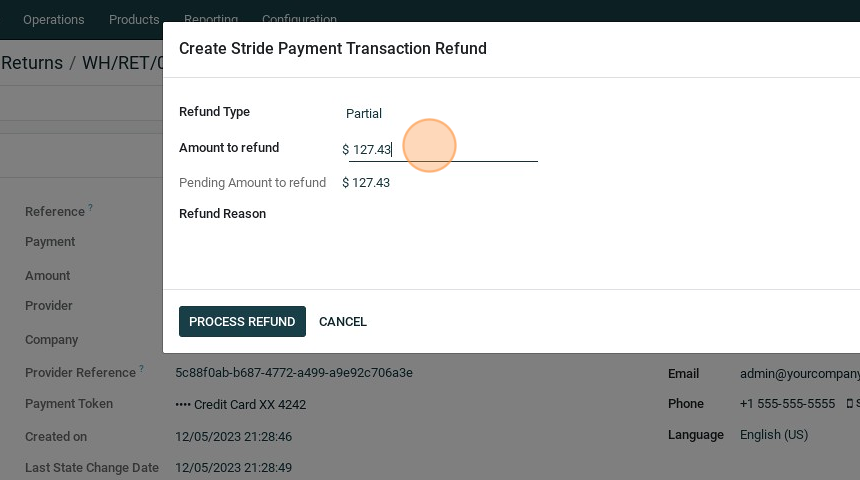This screenshot has width=860, height=480.
Task: Open the Operations menu
Action: (x=53, y=20)
